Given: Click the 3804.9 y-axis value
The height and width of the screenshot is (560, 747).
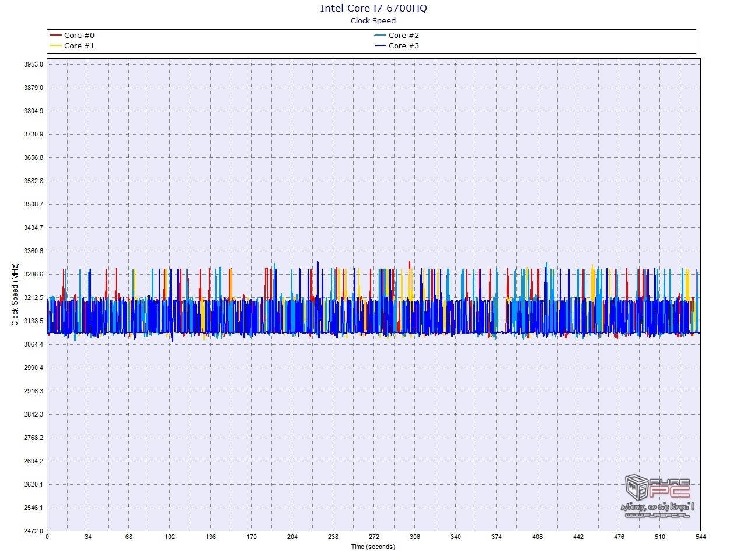Looking at the screenshot, I should point(33,111).
